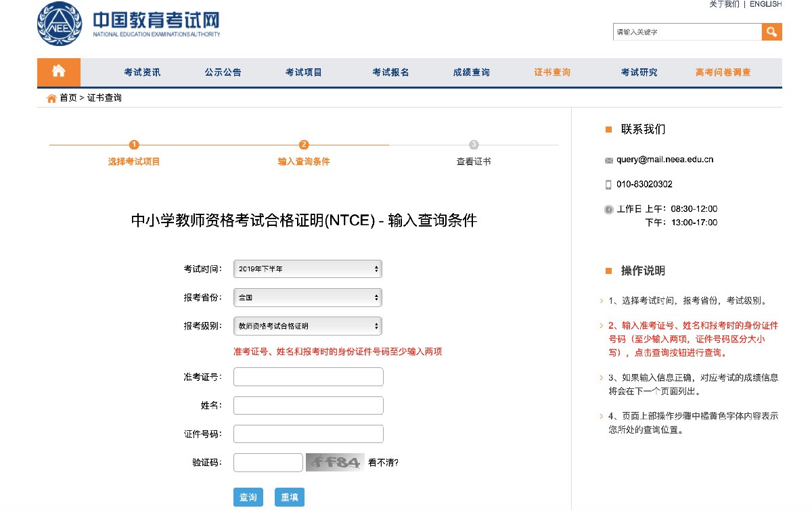Expand the 报考省份 dropdown
812x510 pixels.
tap(307, 297)
